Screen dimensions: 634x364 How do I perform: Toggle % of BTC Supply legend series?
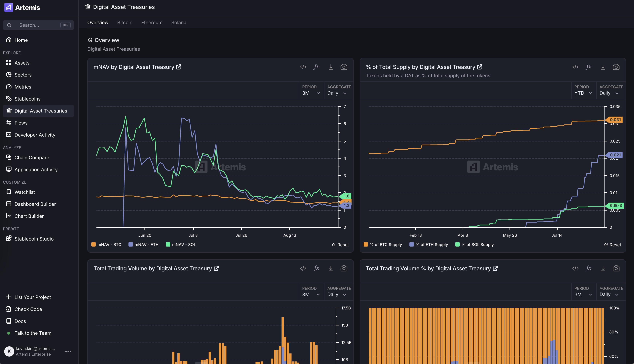point(383,245)
